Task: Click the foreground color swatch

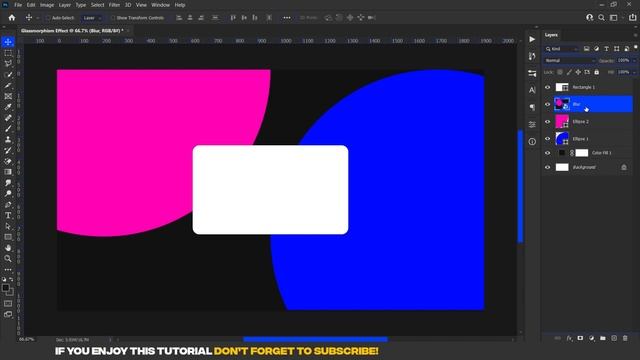Action: [x=6, y=288]
